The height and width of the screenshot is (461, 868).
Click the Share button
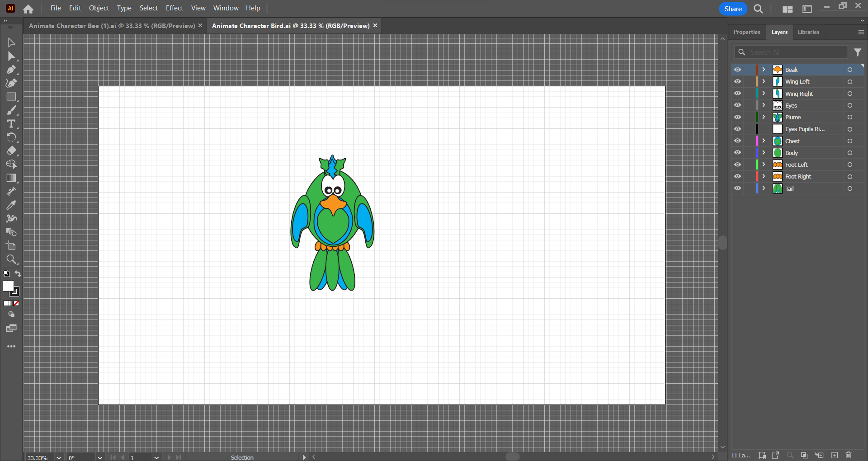(x=733, y=9)
